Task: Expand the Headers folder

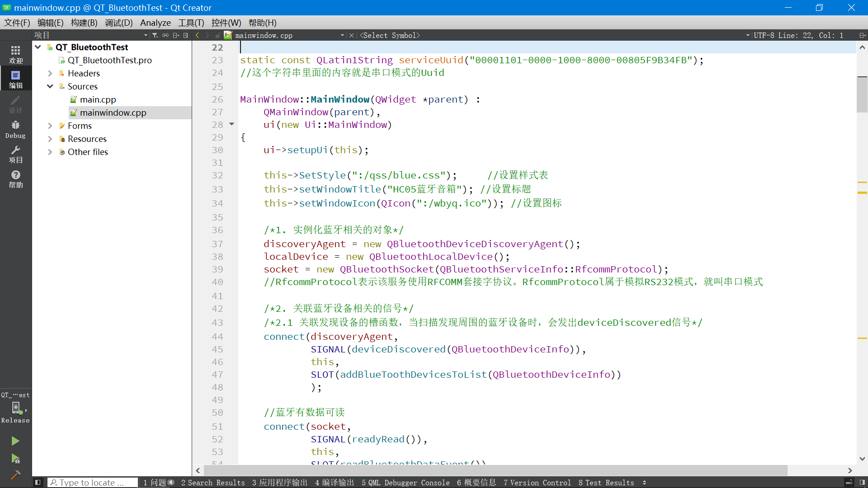Action: [50, 73]
